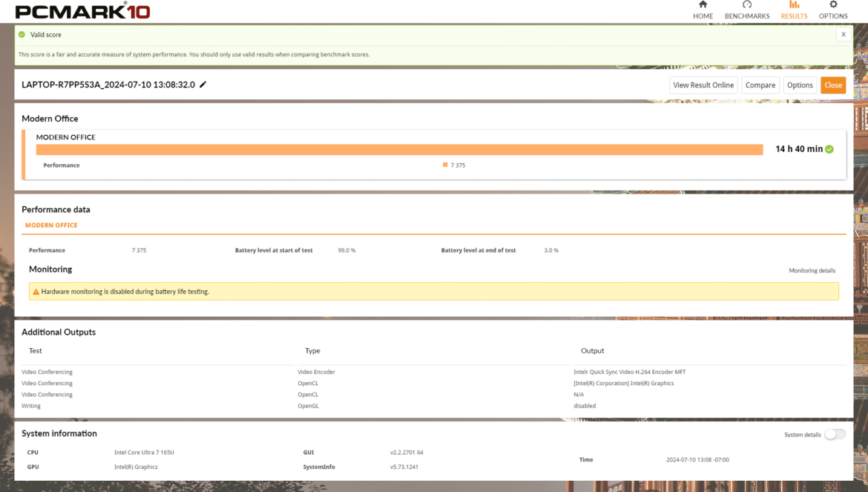Click the battery start level 99.0 %
The width and height of the screenshot is (868, 492).
pos(346,250)
